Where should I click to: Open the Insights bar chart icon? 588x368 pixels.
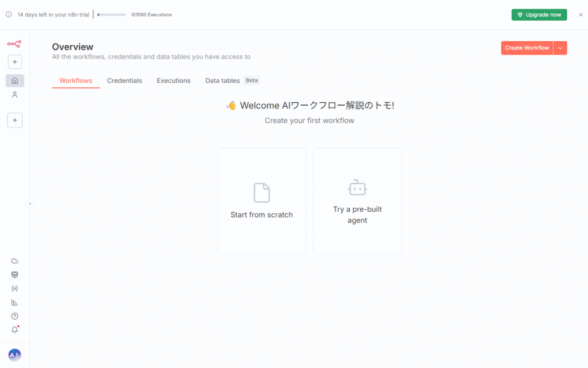click(x=15, y=302)
